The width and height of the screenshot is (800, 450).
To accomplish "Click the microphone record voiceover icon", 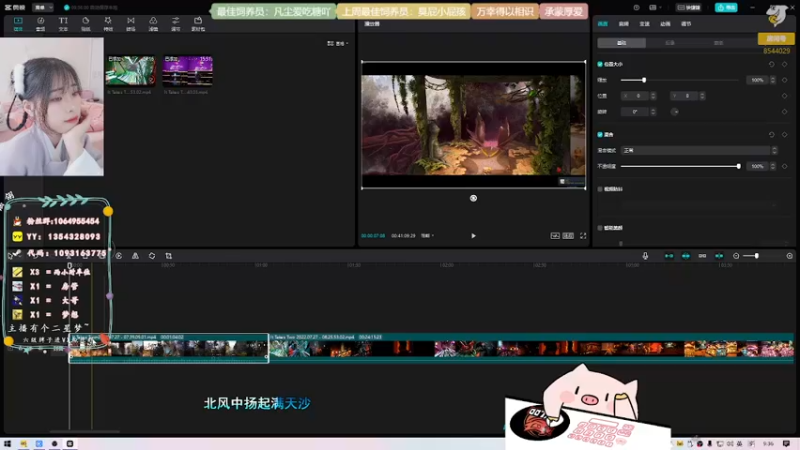I will click(645, 256).
